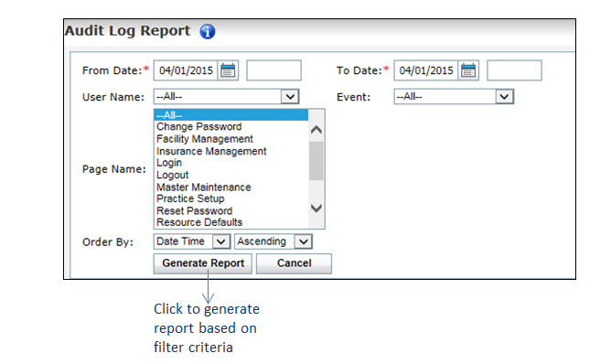The height and width of the screenshot is (364, 611).
Task: Choose Facility Management in the list
Action: [205, 139]
